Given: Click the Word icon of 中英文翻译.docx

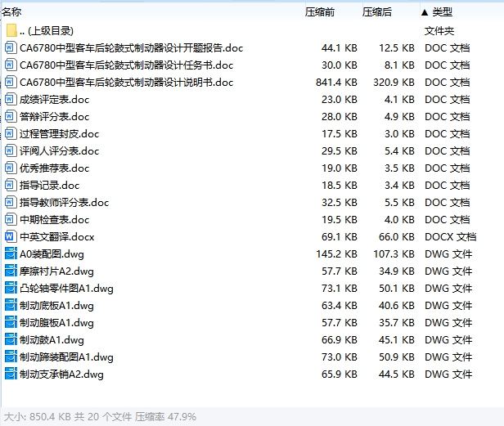Looking at the screenshot, I should click(10, 237).
